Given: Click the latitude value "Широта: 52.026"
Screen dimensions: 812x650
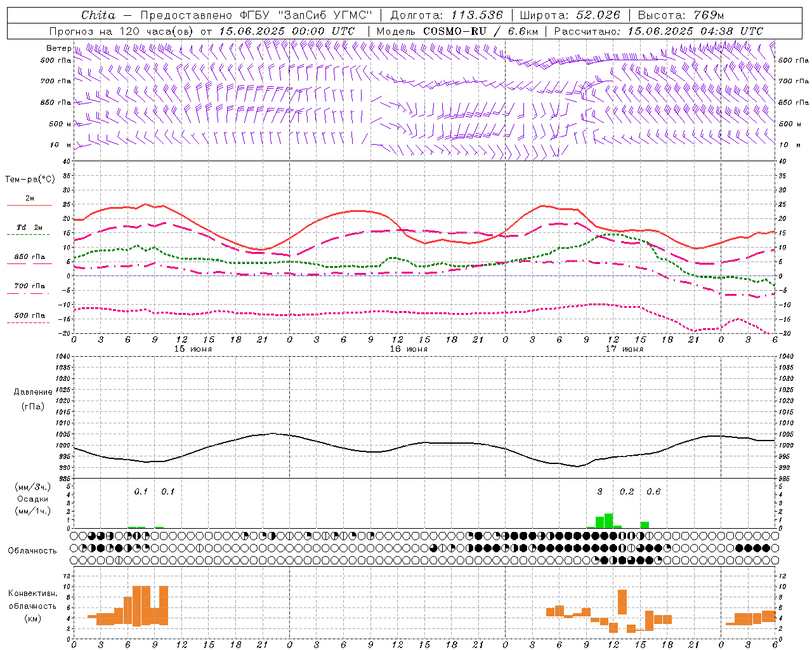Looking at the screenshot, I should (570, 15).
